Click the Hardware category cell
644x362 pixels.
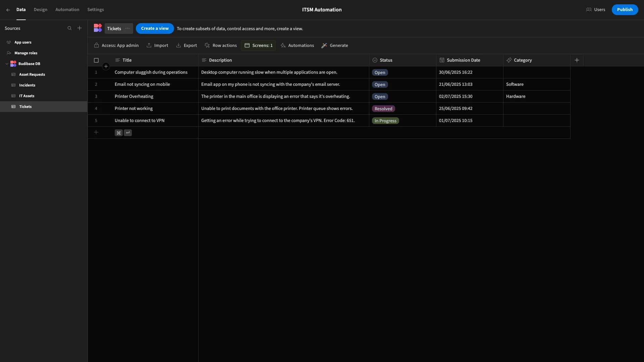[x=537, y=97]
